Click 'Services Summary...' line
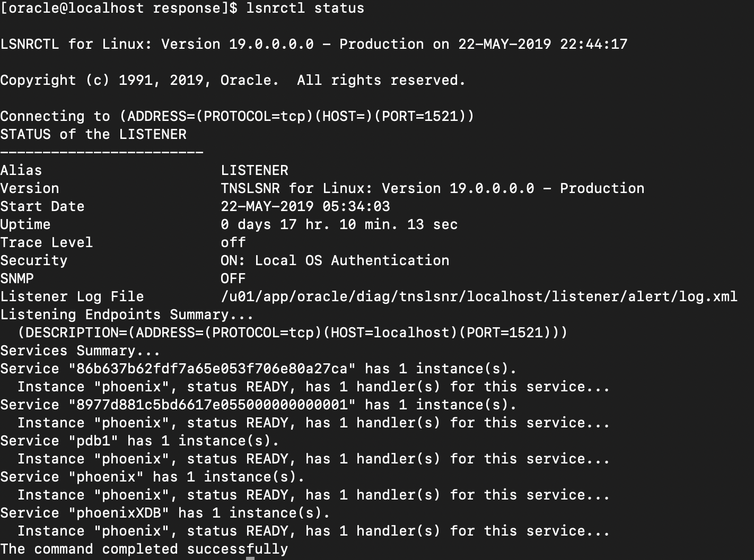The width and height of the screenshot is (754, 560). pyautogui.click(x=81, y=351)
